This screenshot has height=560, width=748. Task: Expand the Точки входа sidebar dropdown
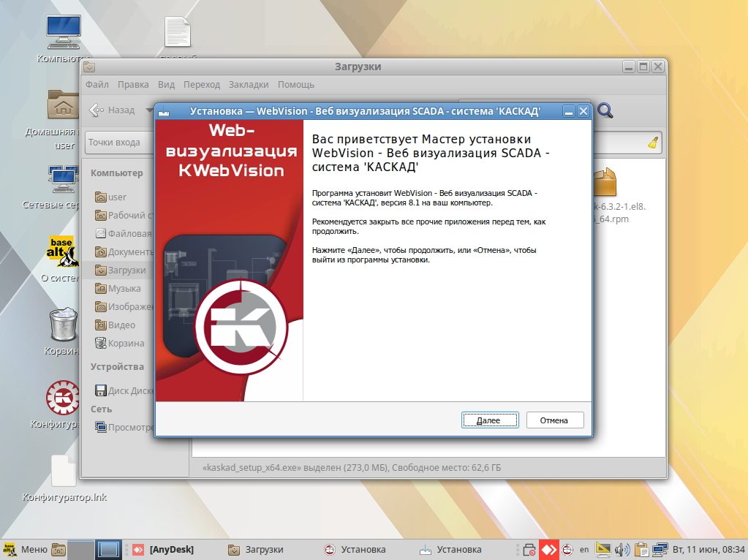pyautogui.click(x=117, y=143)
